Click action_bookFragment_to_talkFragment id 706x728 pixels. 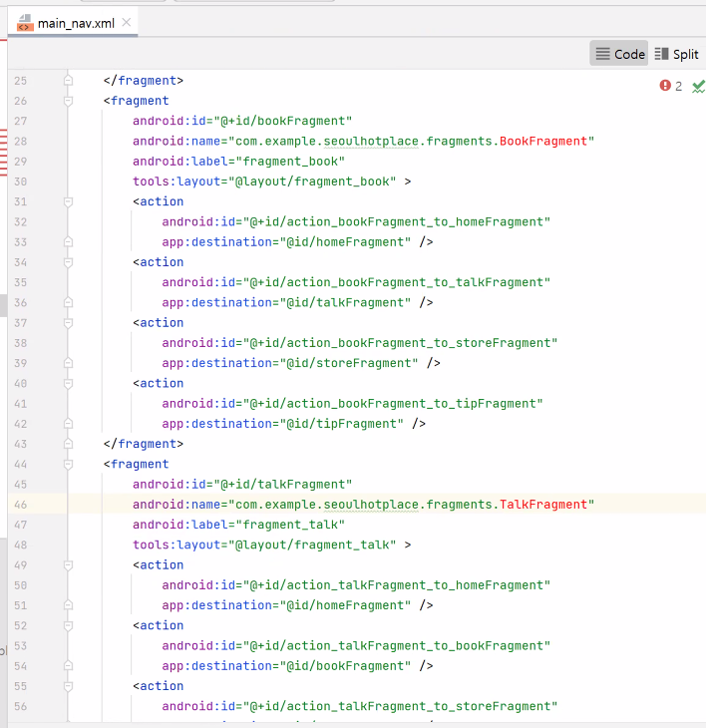[x=415, y=283]
